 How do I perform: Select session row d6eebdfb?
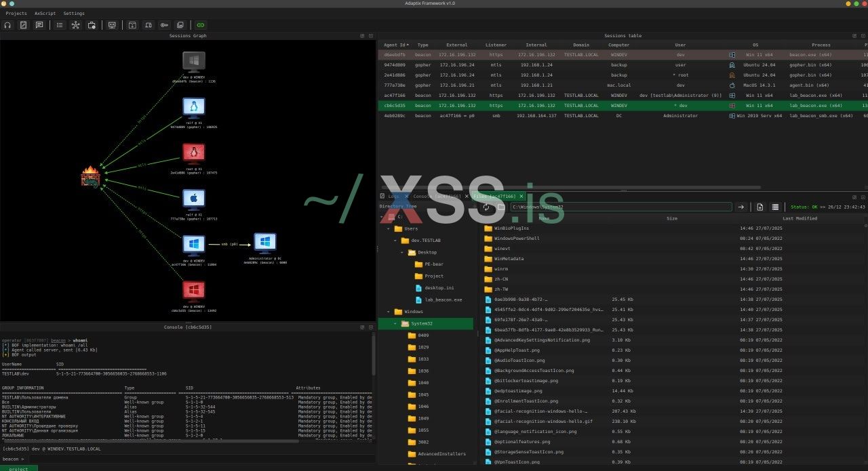(623, 55)
